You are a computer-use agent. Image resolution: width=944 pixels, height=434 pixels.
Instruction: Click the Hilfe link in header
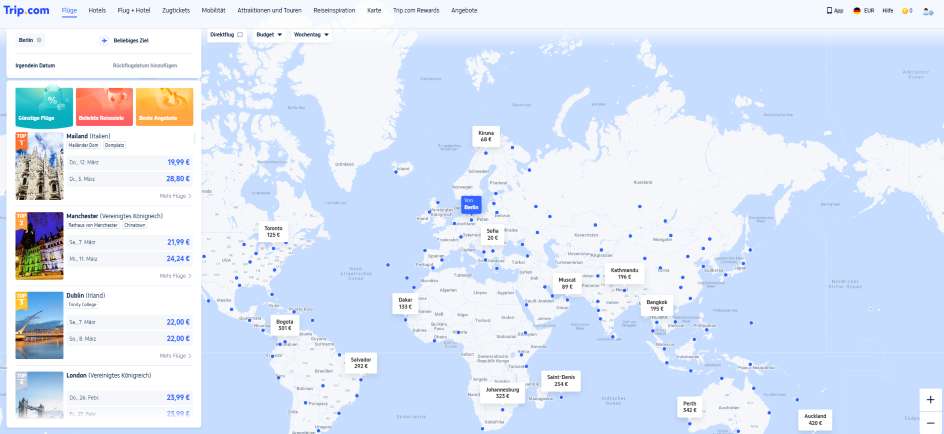click(887, 10)
